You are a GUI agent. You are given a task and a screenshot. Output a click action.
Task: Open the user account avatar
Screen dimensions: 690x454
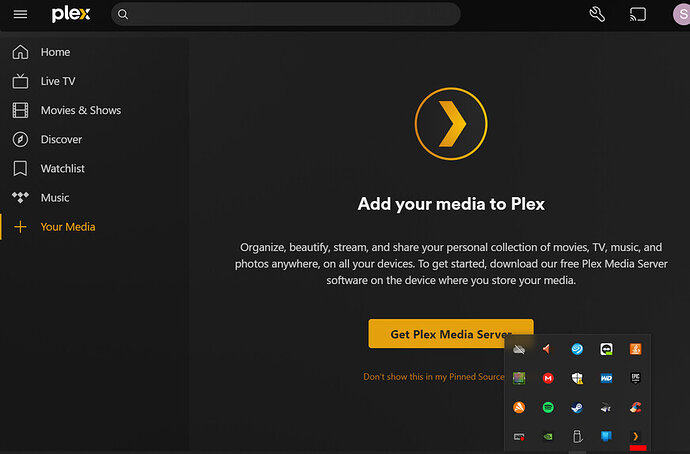coord(682,15)
